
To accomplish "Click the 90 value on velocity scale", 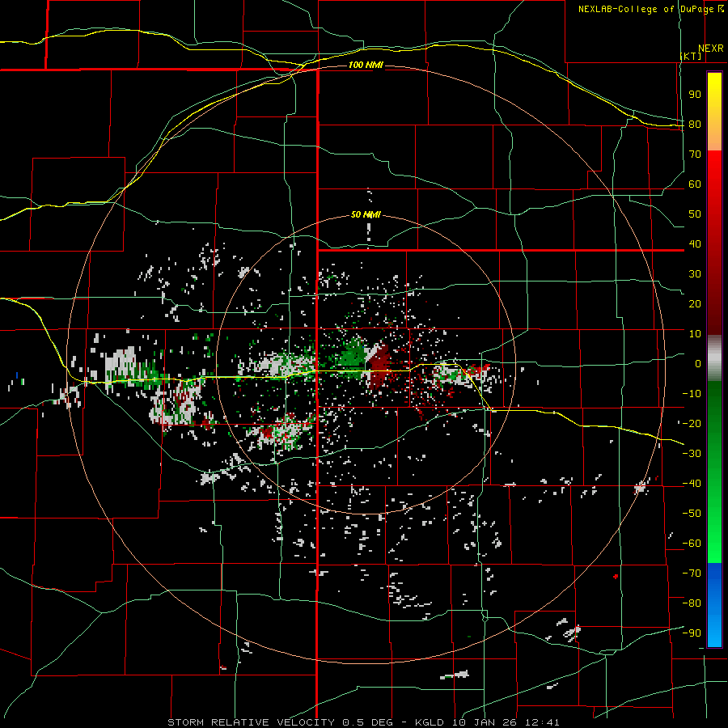I will click(695, 95).
